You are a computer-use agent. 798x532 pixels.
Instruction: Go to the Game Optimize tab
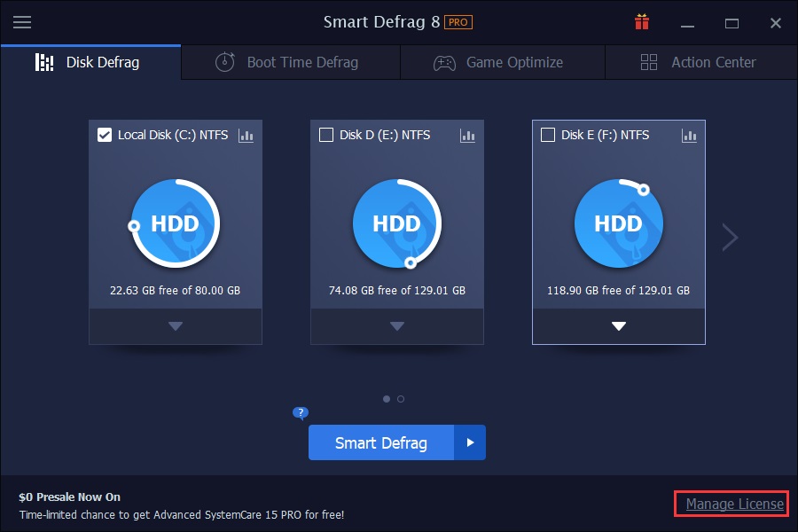pyautogui.click(x=503, y=62)
